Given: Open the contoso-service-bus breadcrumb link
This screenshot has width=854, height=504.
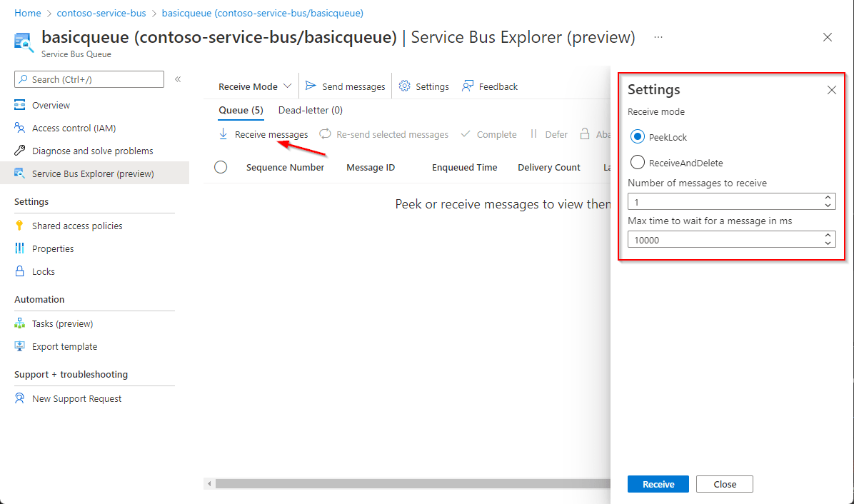Looking at the screenshot, I should click(101, 12).
